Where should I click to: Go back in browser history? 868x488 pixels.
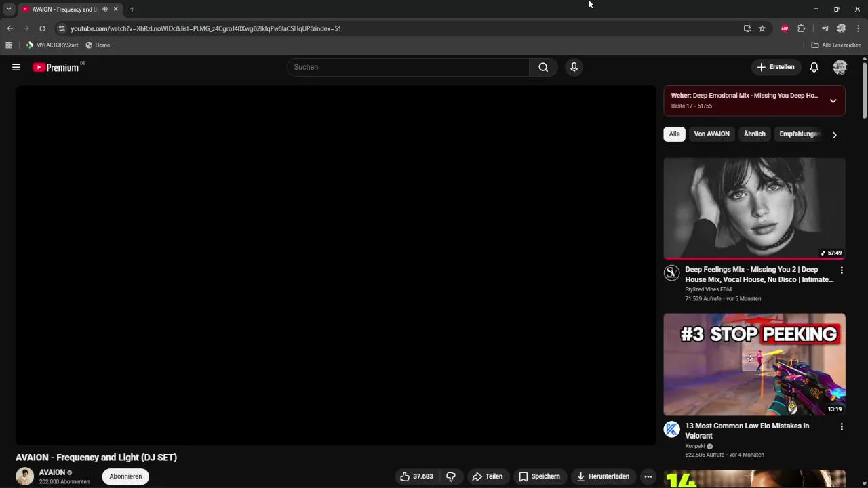click(x=9, y=28)
